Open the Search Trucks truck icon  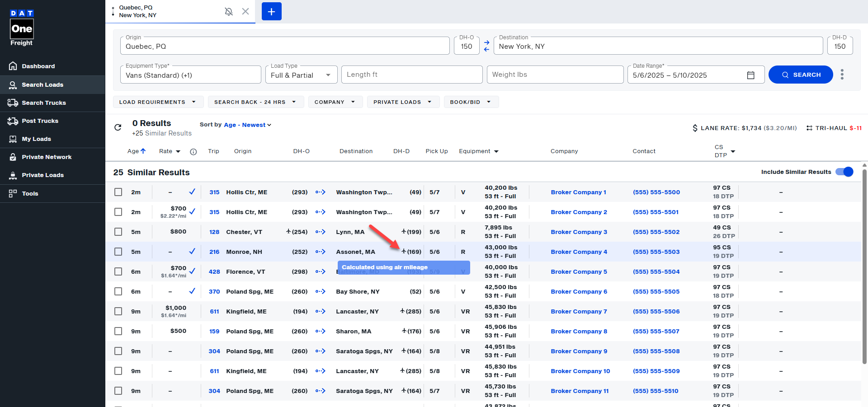[x=13, y=103]
